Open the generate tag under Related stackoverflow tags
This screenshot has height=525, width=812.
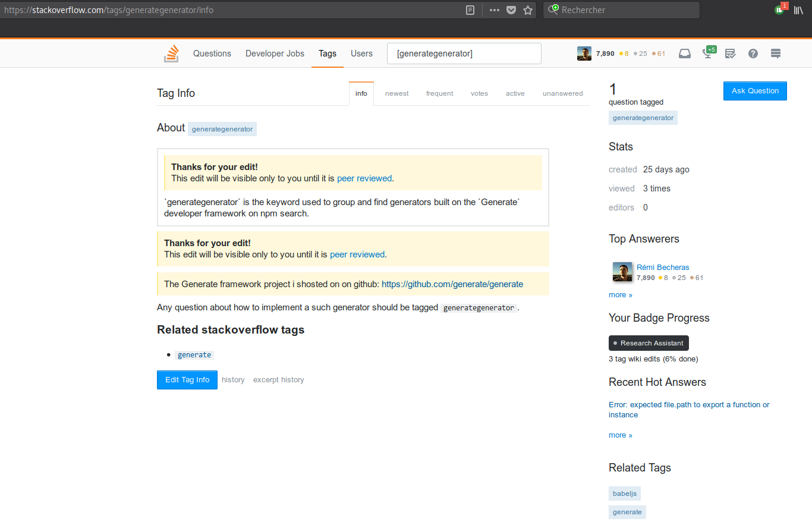click(x=194, y=355)
